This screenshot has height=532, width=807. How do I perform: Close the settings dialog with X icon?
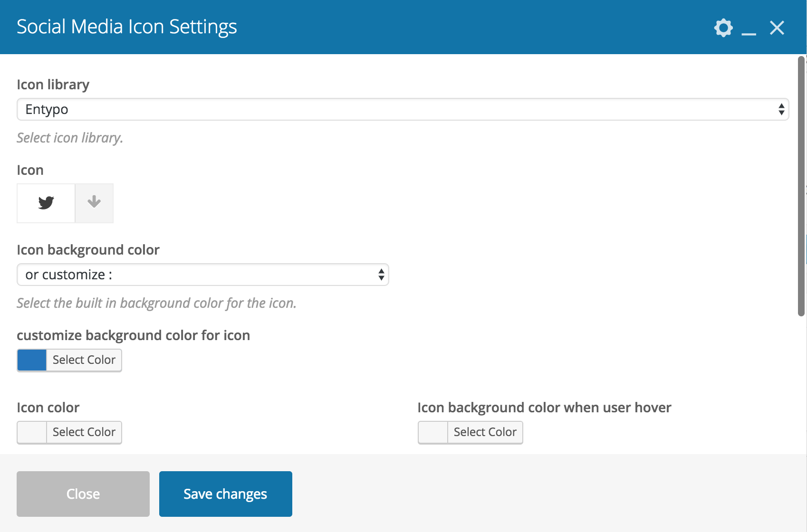777,28
